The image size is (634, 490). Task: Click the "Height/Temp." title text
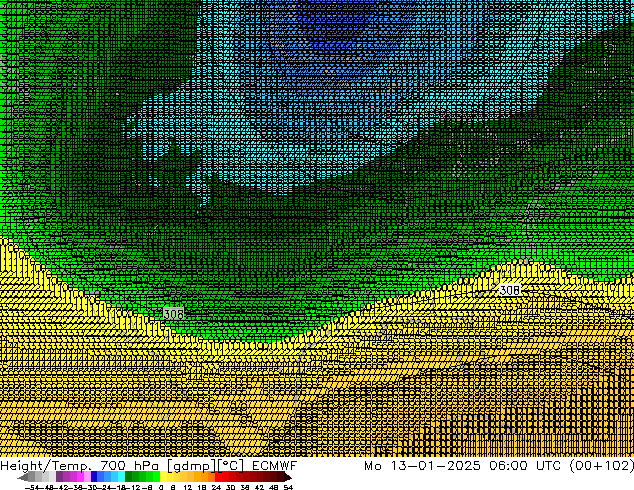46,466
